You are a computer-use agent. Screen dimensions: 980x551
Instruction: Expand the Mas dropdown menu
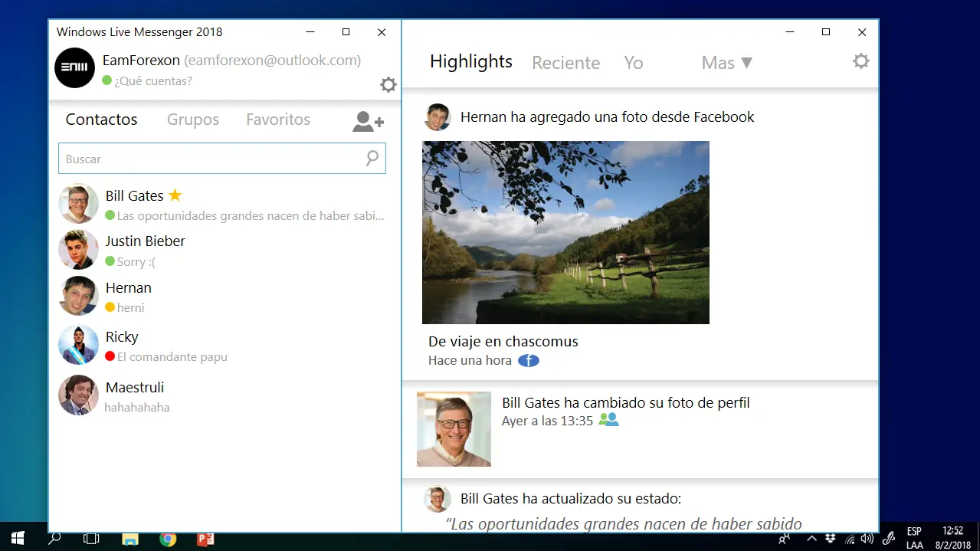tap(726, 63)
